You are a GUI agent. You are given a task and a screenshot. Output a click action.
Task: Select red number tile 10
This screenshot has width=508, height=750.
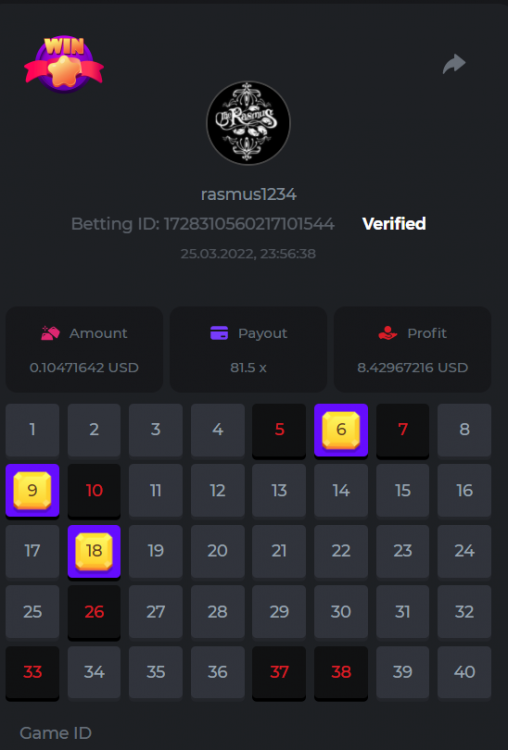pyautogui.click(x=94, y=491)
